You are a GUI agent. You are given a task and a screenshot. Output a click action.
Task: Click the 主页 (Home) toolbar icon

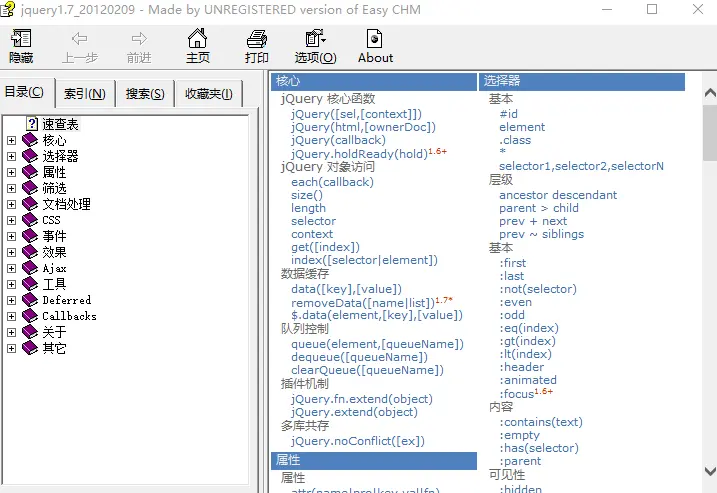click(x=198, y=40)
